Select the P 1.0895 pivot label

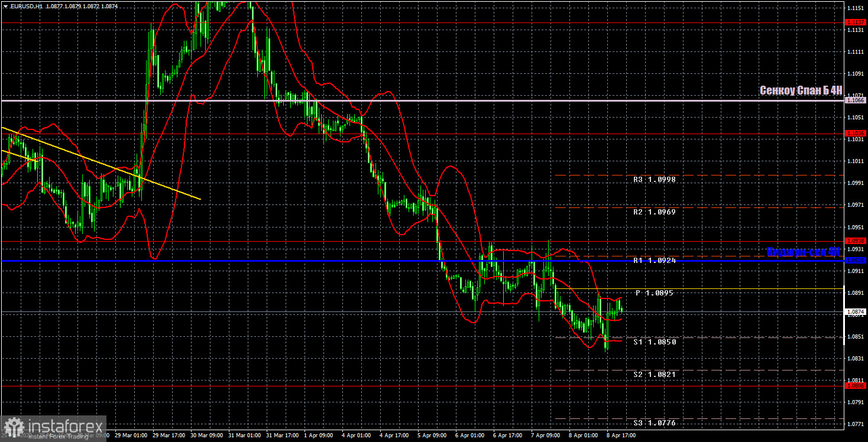pyautogui.click(x=655, y=293)
